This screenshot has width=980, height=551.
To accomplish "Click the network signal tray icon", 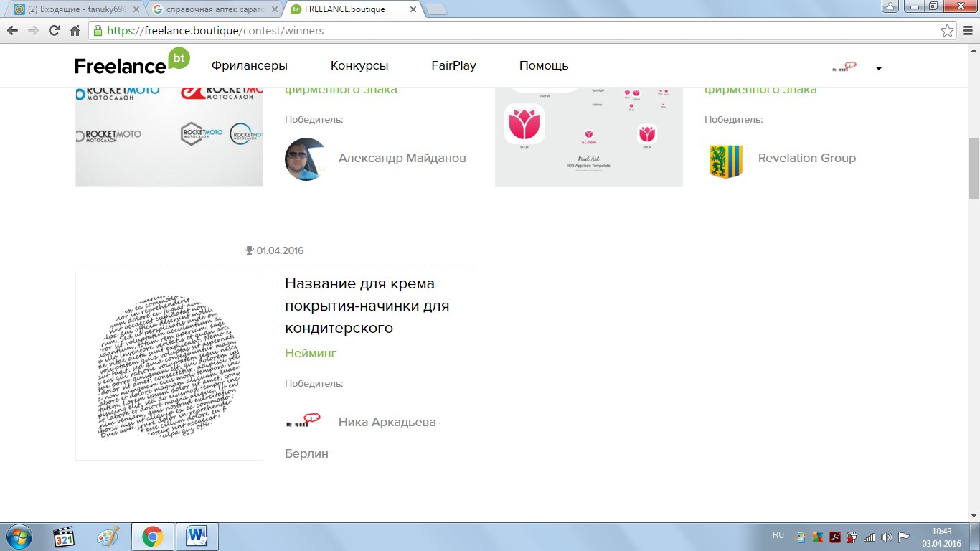I will [870, 537].
